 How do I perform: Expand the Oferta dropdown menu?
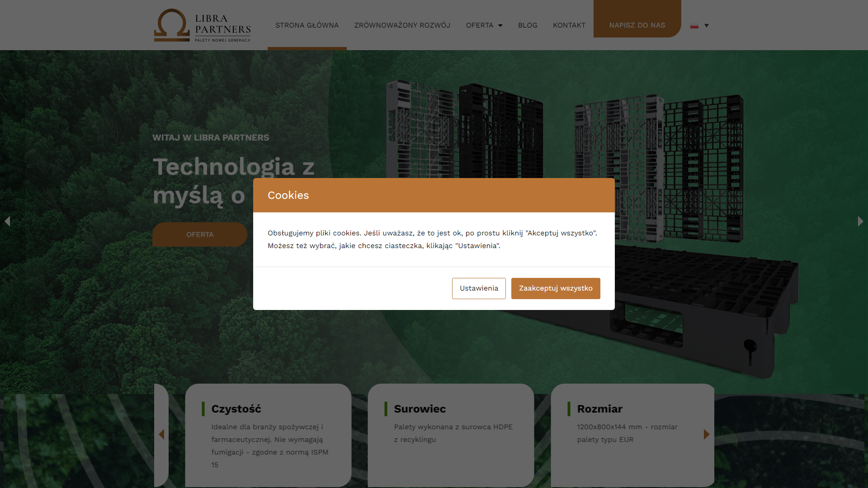484,25
